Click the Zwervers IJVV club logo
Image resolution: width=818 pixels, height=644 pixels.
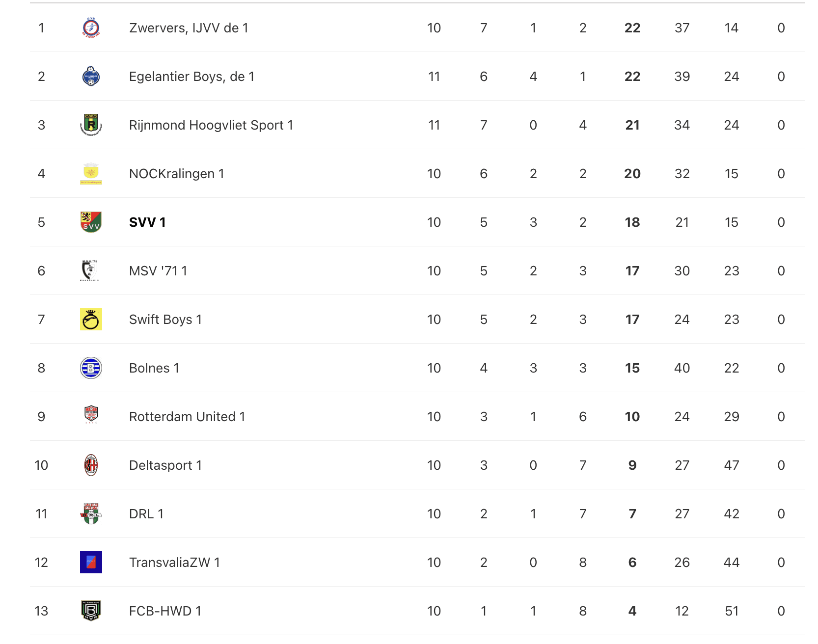coord(91,28)
